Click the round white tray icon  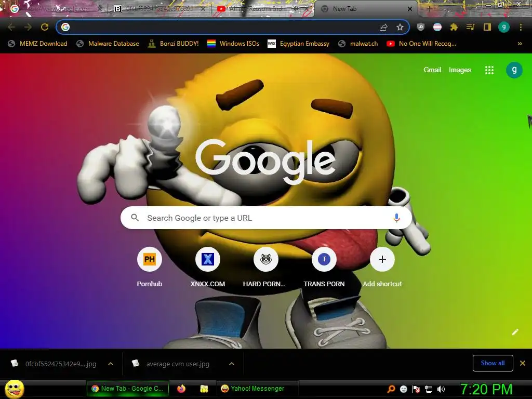(x=403, y=389)
